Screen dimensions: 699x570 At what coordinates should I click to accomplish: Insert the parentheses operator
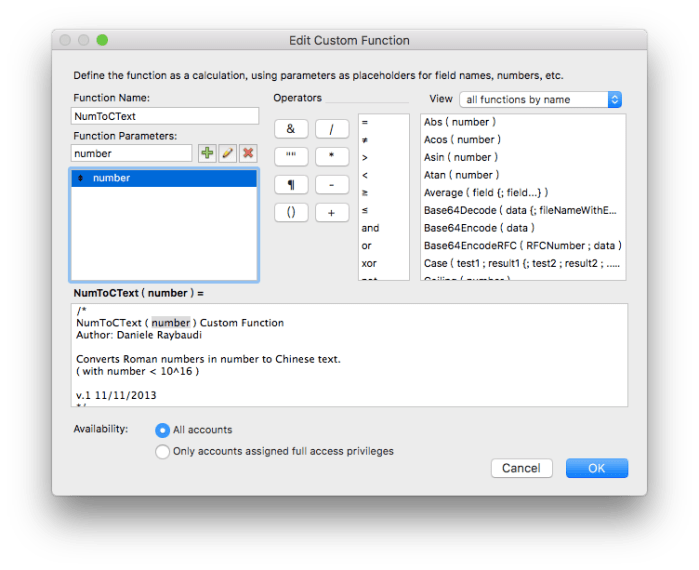coord(291,213)
